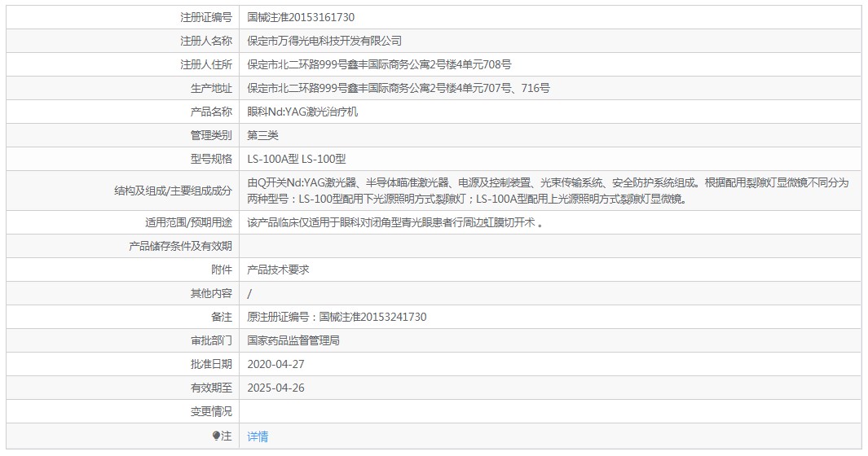
Task: Select registrant name 保定市万得光电科技开发有限公司
Action: click(x=324, y=41)
